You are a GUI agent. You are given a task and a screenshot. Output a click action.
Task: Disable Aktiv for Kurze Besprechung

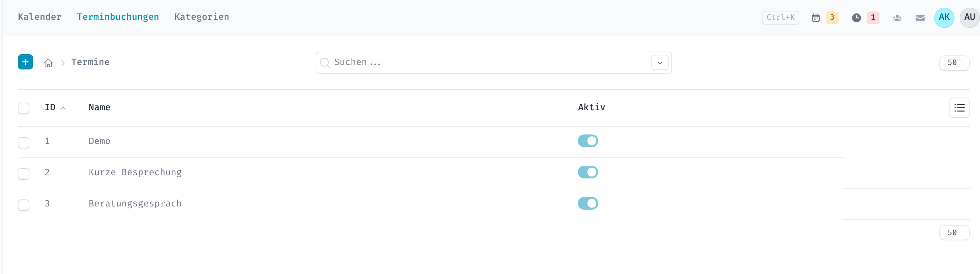[x=588, y=172]
